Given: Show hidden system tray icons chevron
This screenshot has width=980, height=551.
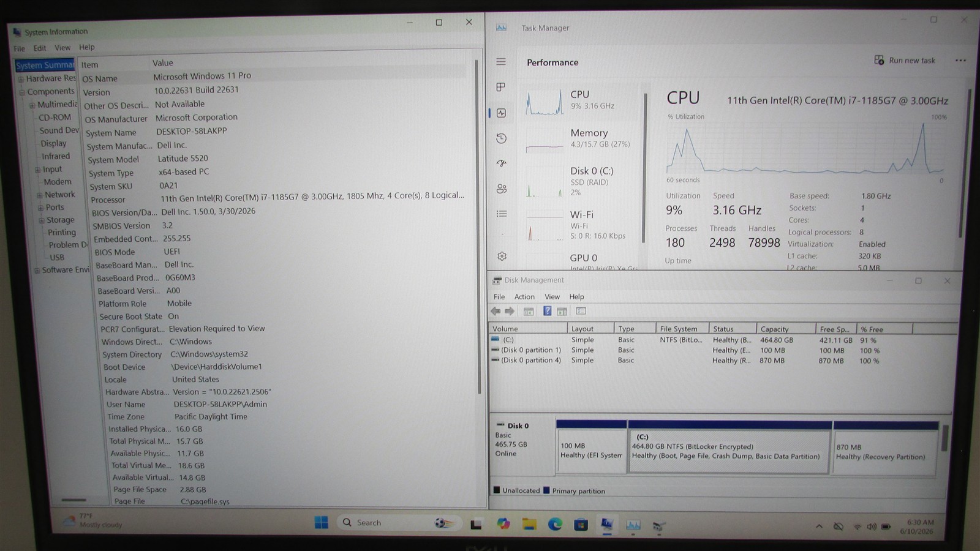Looking at the screenshot, I should tap(819, 527).
